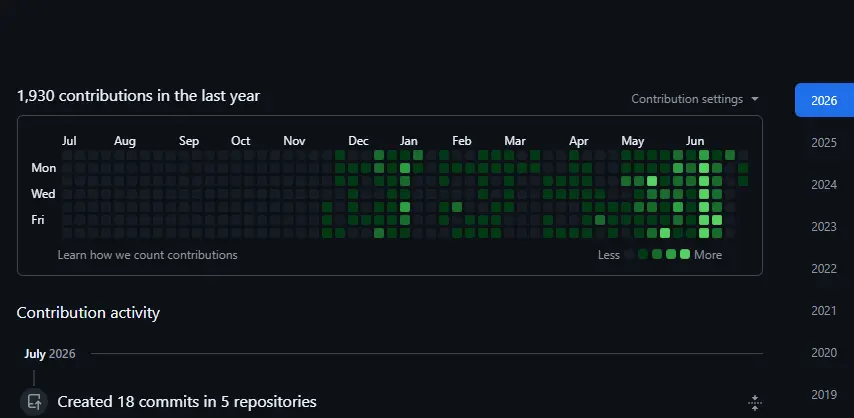The width and height of the screenshot is (854, 418).
Task: Click the Less legend label
Action: (609, 255)
